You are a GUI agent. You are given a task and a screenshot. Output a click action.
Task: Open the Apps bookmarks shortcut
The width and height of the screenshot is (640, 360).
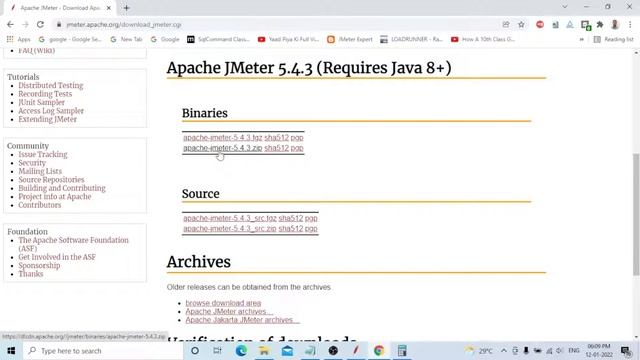click(18, 39)
